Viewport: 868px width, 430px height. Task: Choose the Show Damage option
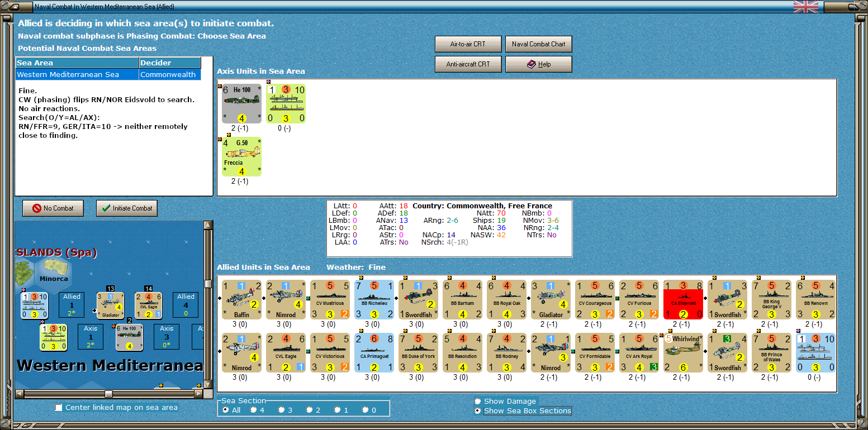(x=505, y=402)
